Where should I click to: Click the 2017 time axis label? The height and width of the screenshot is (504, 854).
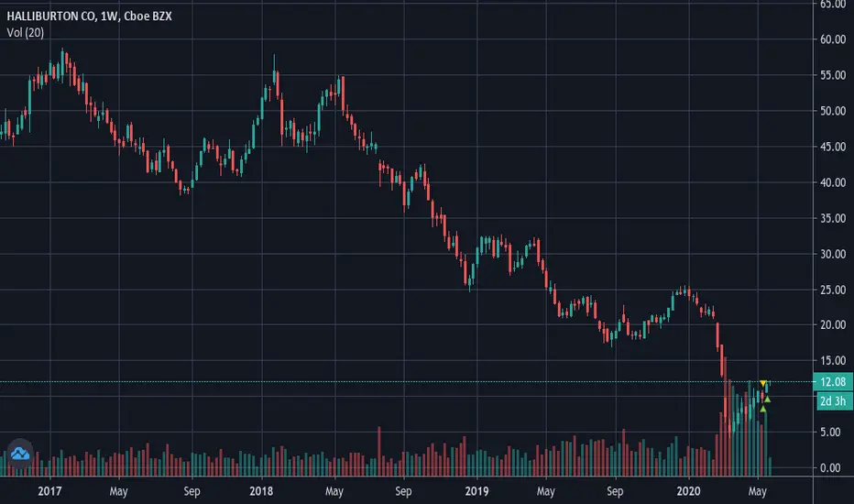tap(49, 491)
